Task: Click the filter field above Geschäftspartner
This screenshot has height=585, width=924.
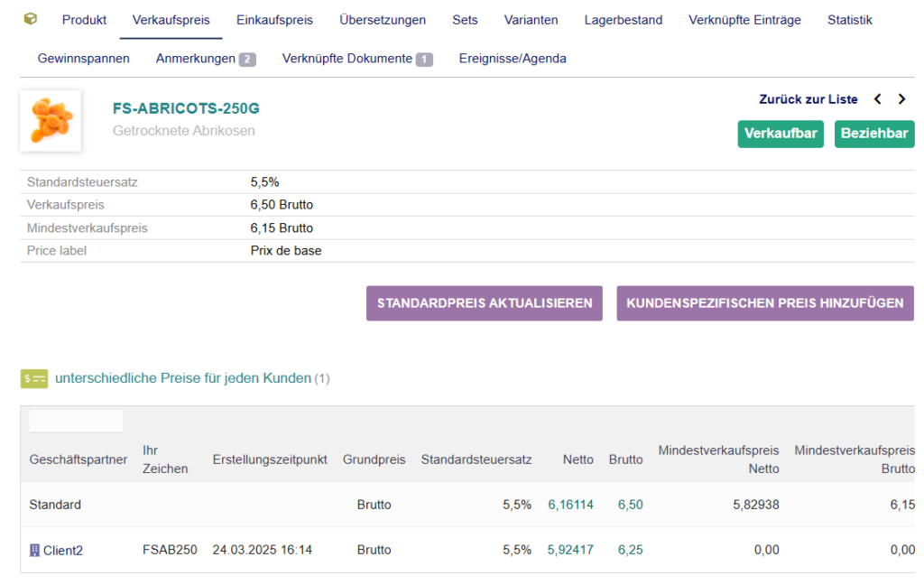Action: click(x=76, y=421)
